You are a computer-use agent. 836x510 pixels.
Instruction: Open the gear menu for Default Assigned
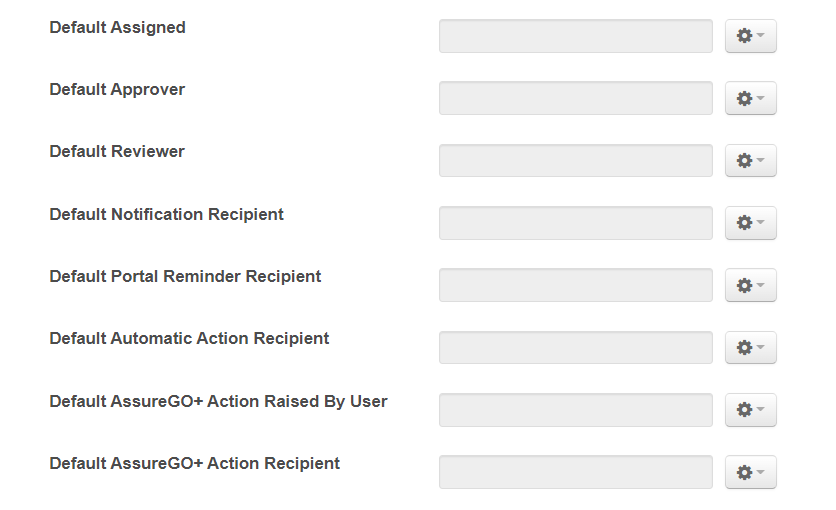point(750,36)
